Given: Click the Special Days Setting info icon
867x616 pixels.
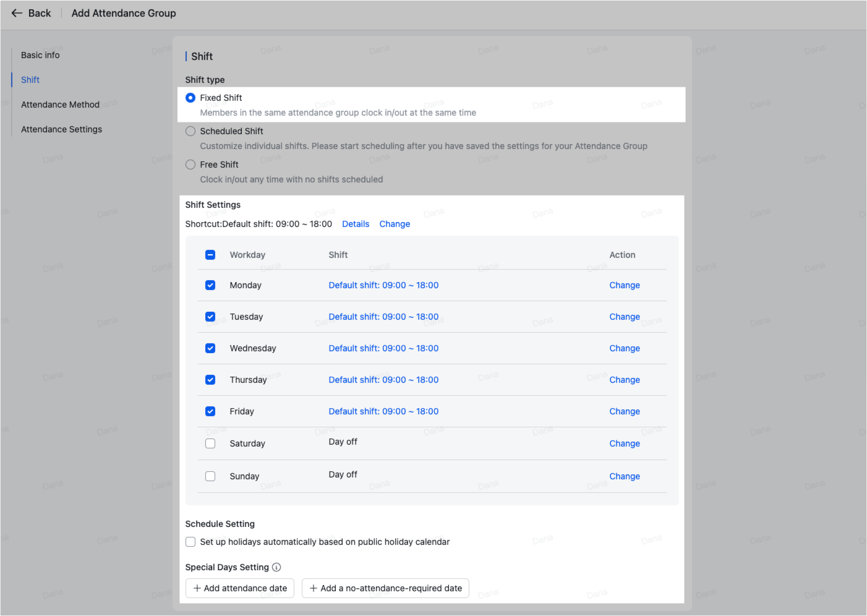Looking at the screenshot, I should 276,567.
